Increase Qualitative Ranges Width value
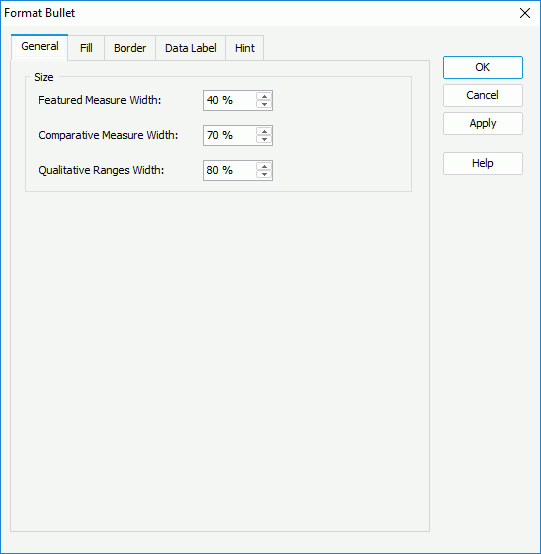 click(x=264, y=166)
